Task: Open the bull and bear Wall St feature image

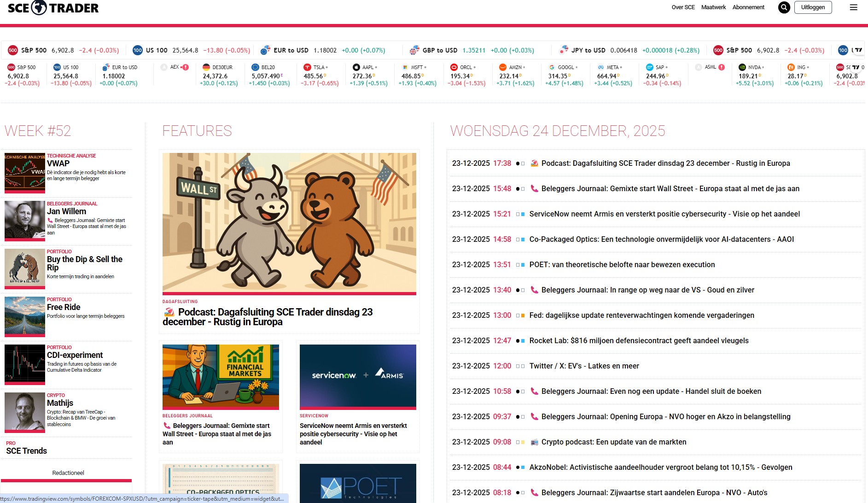Action: click(x=289, y=223)
